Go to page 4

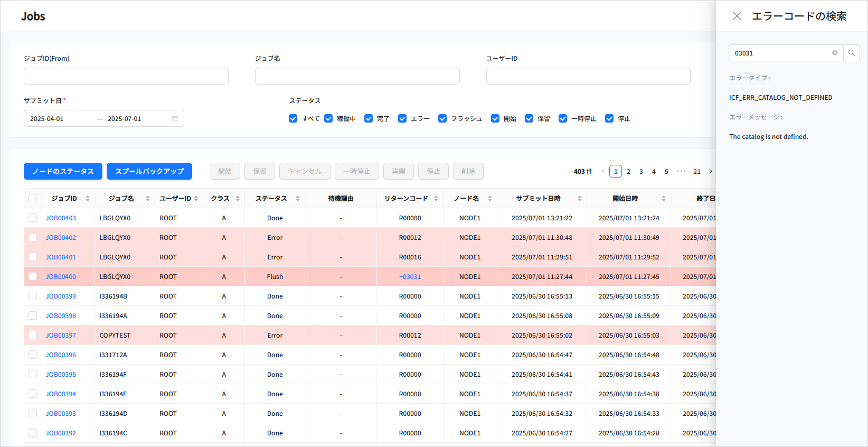[x=654, y=171]
